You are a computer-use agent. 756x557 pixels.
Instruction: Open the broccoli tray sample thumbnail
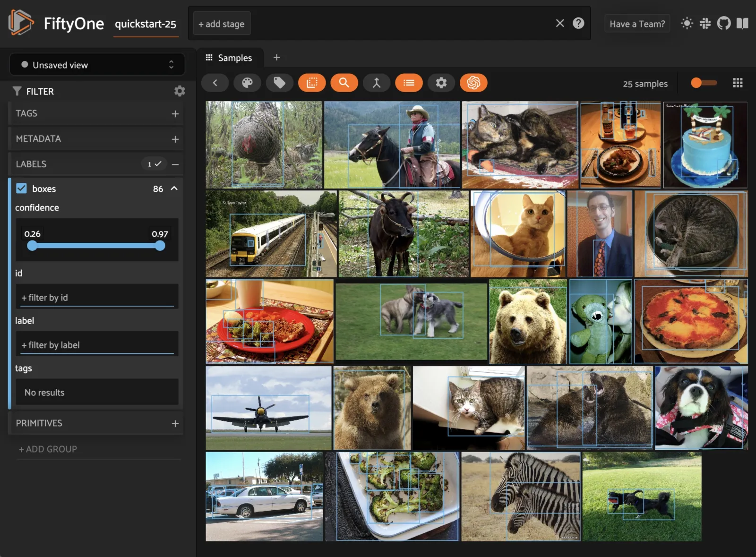tap(392, 497)
